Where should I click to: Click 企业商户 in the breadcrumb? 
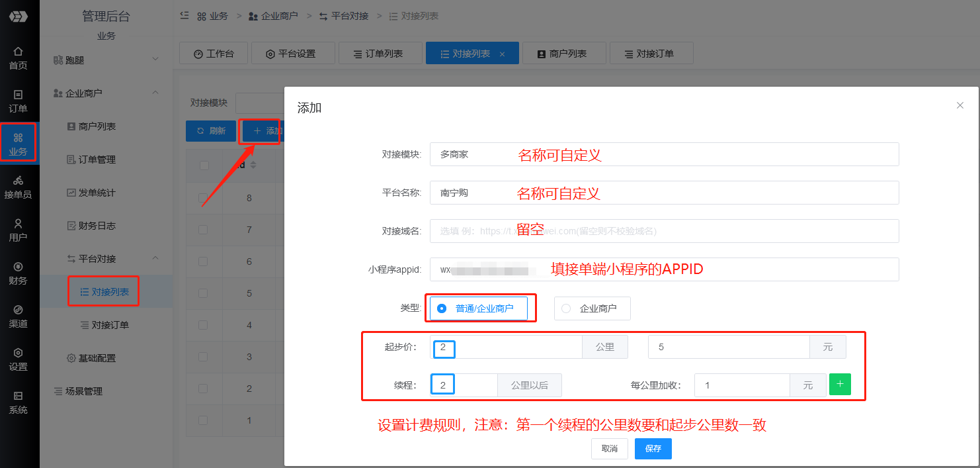(x=273, y=15)
